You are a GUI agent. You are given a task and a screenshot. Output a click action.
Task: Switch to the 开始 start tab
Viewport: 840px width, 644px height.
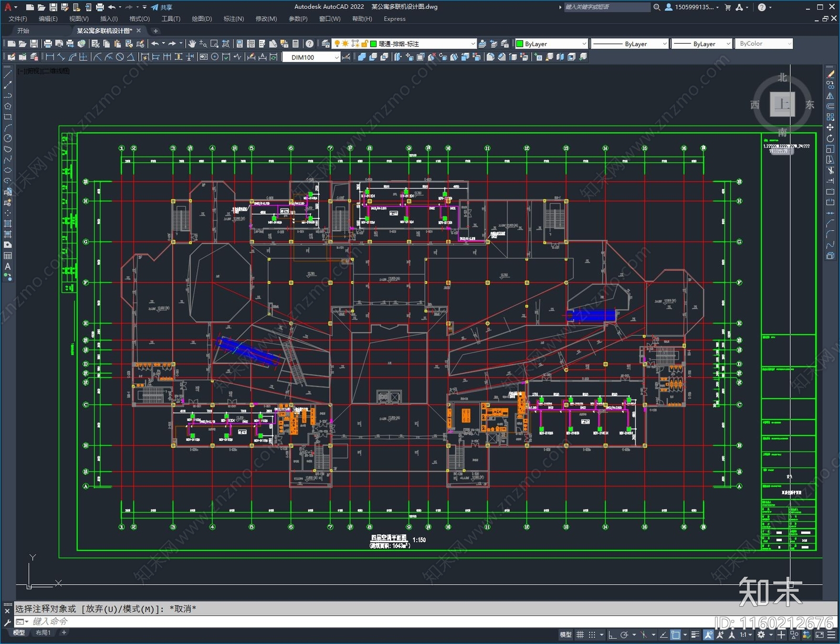[x=23, y=31]
